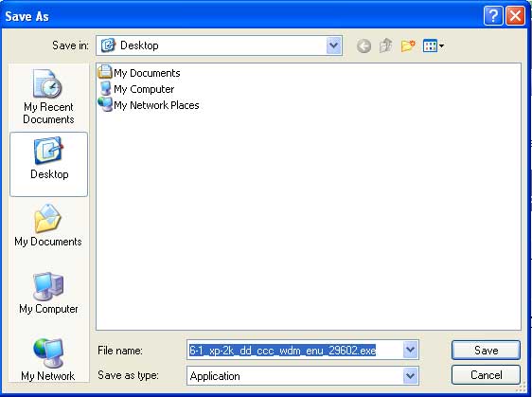Image resolution: width=532 pixels, height=397 pixels.
Task: Select My Network Places in file list
Action: click(x=149, y=105)
